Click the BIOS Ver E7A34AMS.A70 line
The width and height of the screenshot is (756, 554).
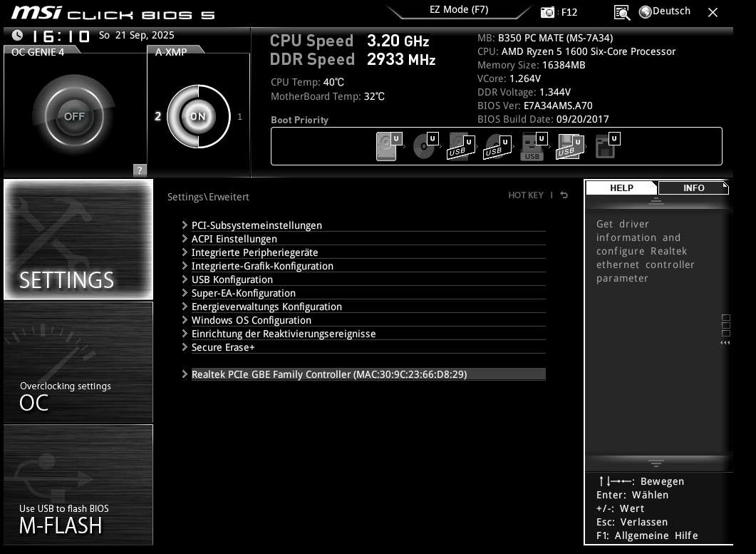tap(534, 106)
